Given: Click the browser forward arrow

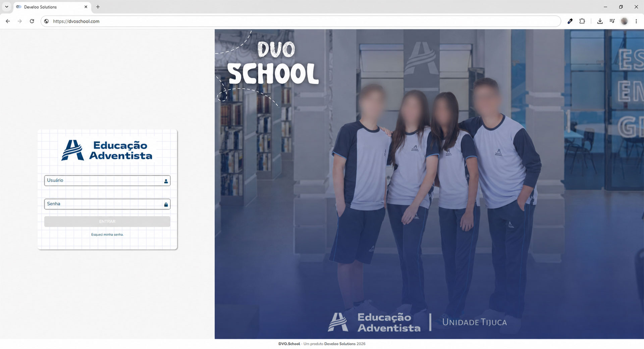Looking at the screenshot, I should [x=20, y=21].
